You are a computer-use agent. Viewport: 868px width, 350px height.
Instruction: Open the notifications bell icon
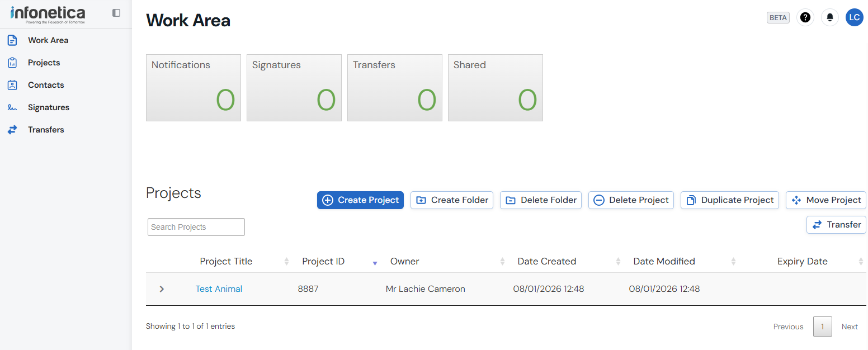click(x=830, y=17)
